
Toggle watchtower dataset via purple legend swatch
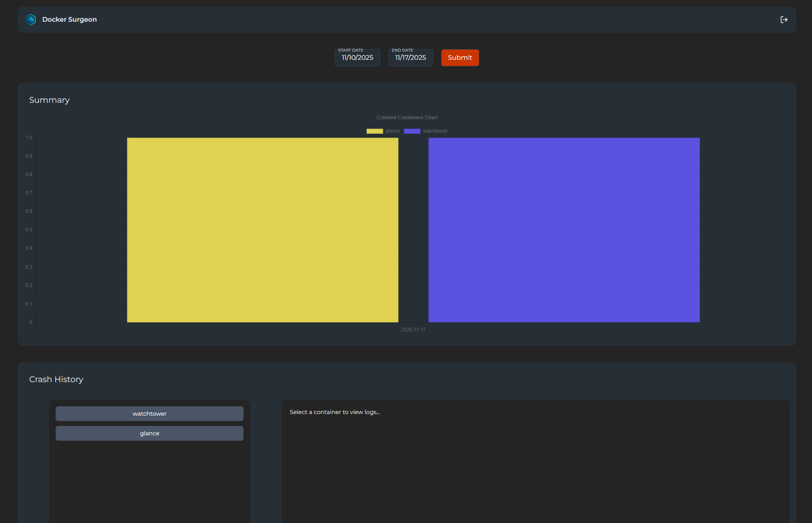coord(412,131)
